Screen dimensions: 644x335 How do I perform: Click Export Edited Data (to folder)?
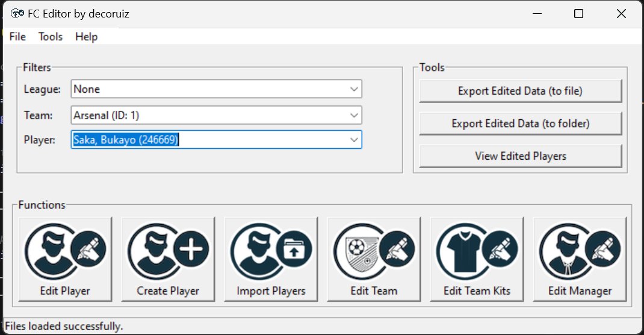(521, 124)
